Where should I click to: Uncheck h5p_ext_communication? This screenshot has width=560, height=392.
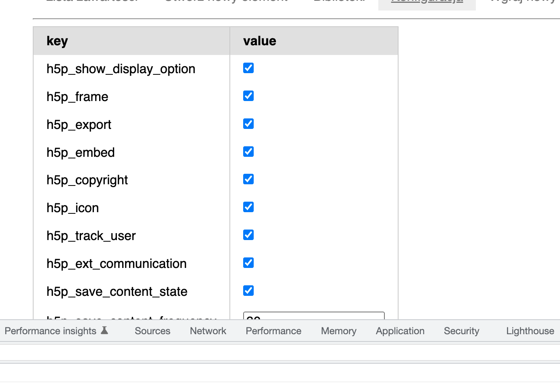click(248, 263)
